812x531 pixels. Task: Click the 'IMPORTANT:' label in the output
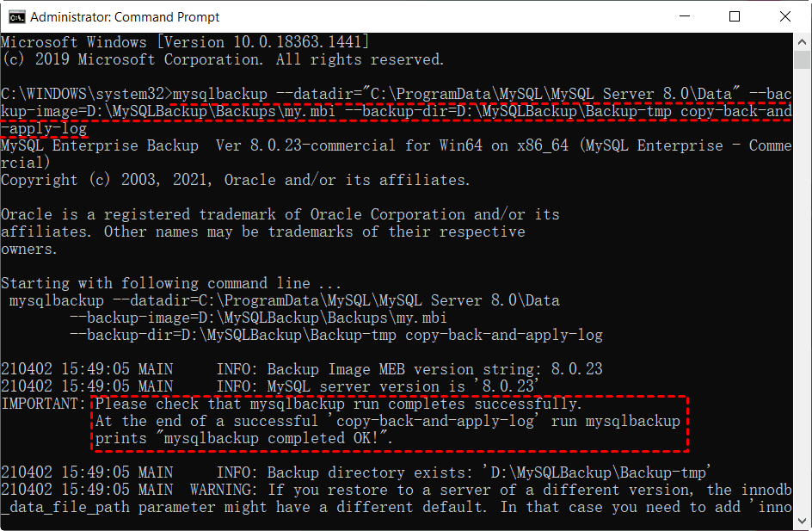43,404
